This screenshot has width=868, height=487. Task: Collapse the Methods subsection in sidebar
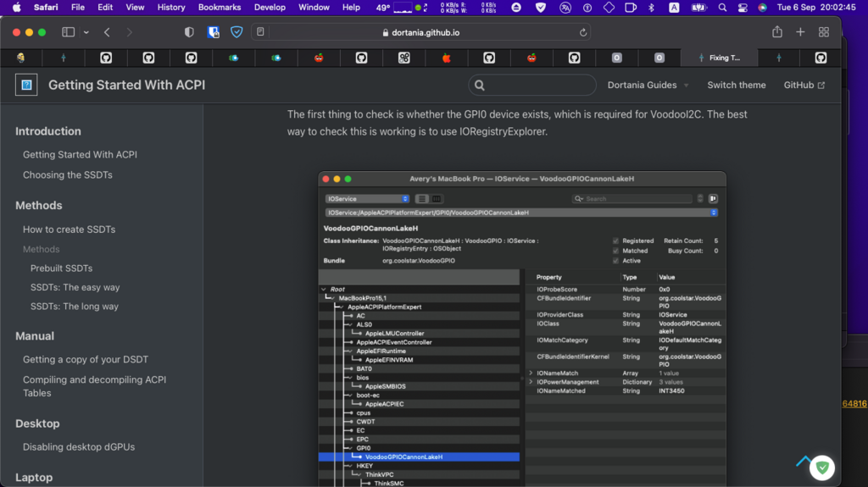coord(41,249)
